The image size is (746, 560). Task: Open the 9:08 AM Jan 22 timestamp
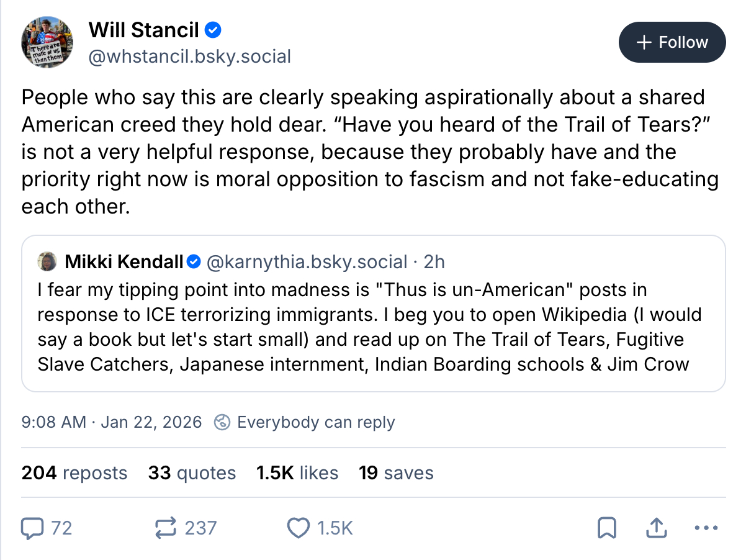point(112,423)
